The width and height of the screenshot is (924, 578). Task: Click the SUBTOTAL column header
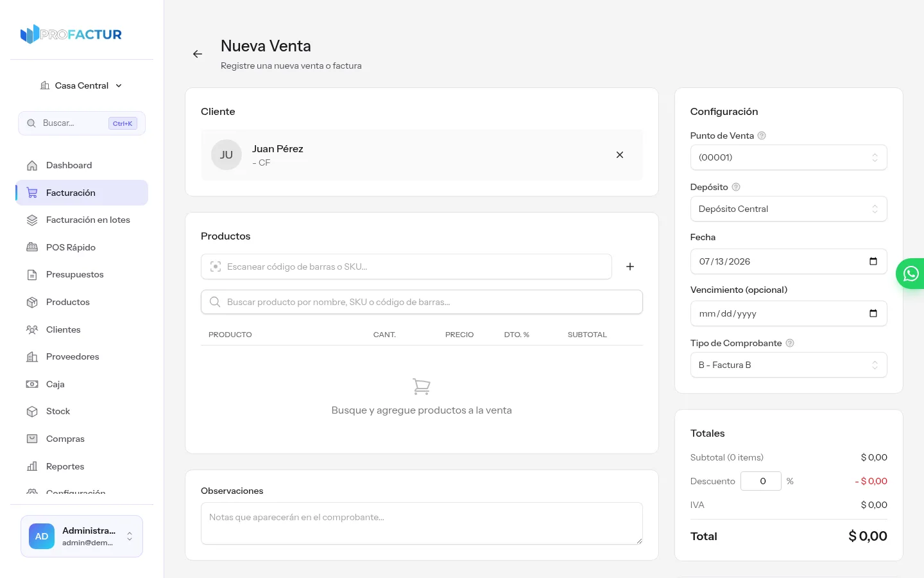point(587,335)
